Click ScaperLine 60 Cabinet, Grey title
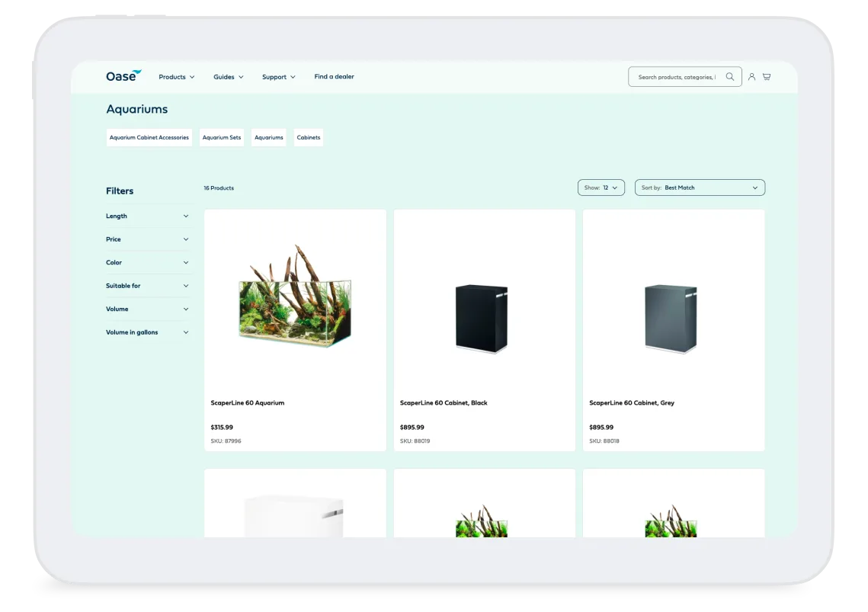 (632, 402)
